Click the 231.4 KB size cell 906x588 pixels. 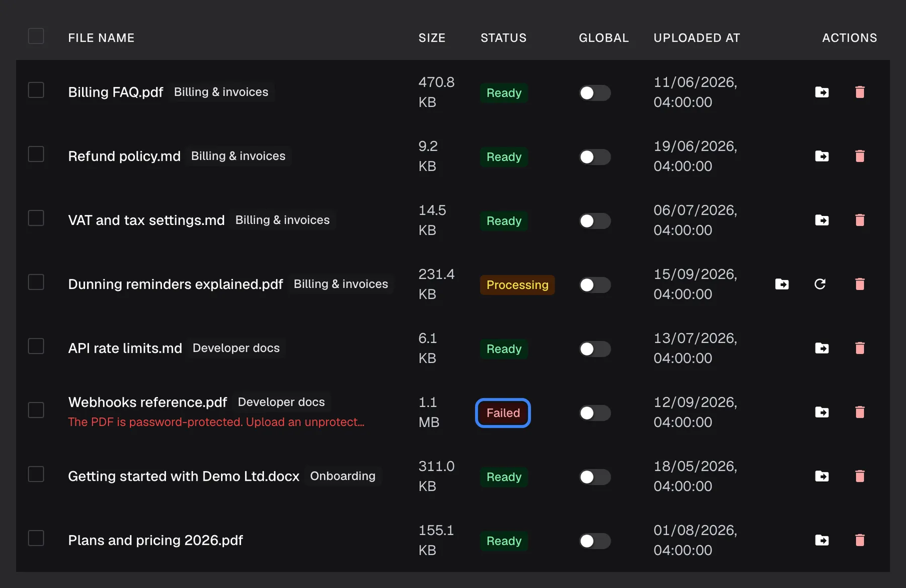click(436, 284)
